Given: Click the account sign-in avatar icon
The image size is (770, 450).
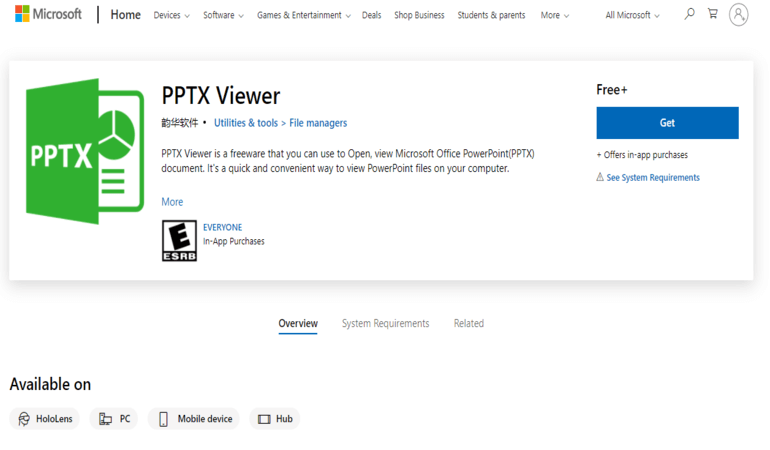Looking at the screenshot, I should pyautogui.click(x=738, y=15).
